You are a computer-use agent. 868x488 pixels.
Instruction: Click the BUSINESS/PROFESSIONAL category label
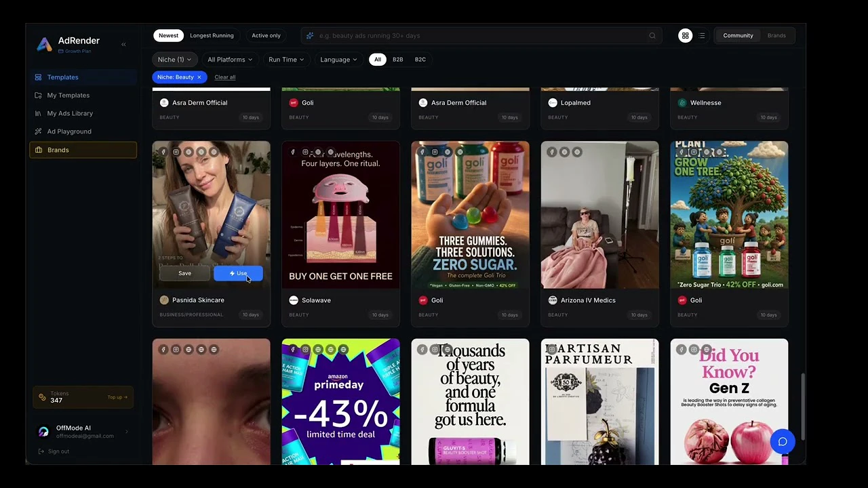(191, 315)
